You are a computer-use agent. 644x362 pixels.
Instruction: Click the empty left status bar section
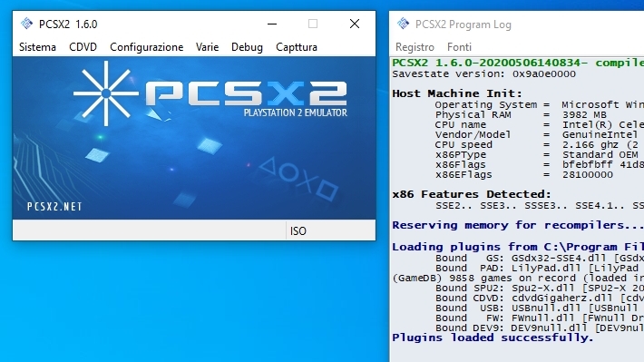tap(149, 231)
